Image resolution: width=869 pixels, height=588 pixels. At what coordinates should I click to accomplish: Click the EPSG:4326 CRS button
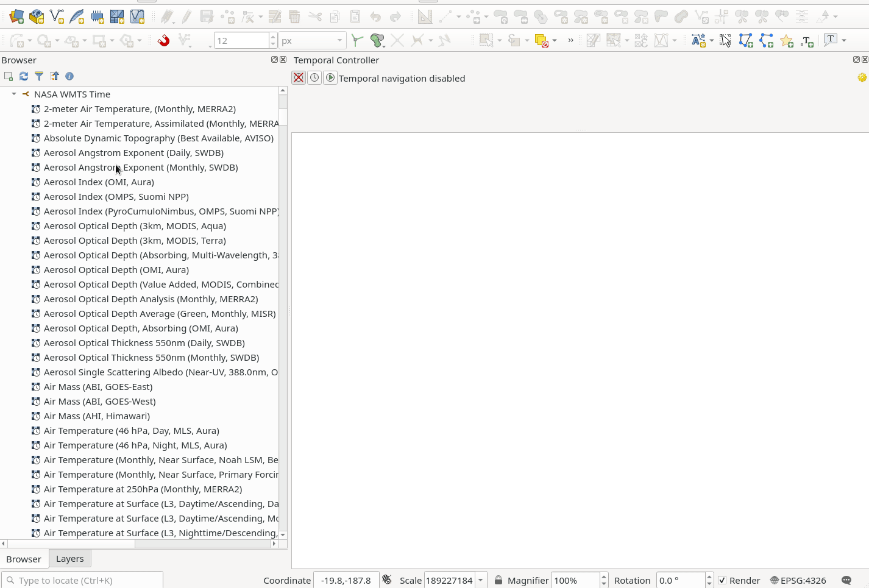click(x=798, y=580)
